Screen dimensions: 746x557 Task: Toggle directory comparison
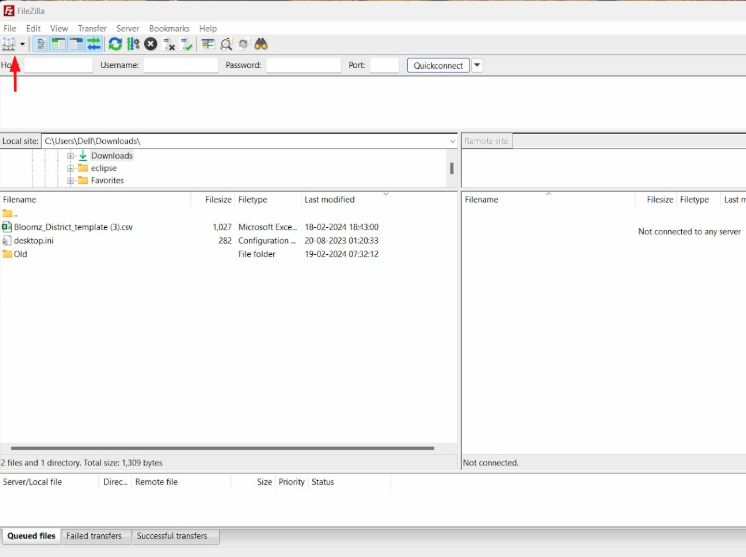coord(226,45)
